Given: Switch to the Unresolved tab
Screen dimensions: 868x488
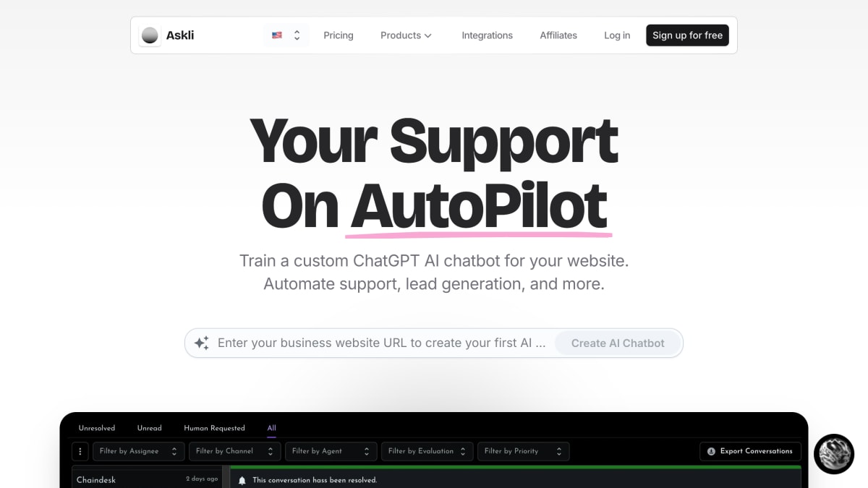Looking at the screenshot, I should click(97, 428).
